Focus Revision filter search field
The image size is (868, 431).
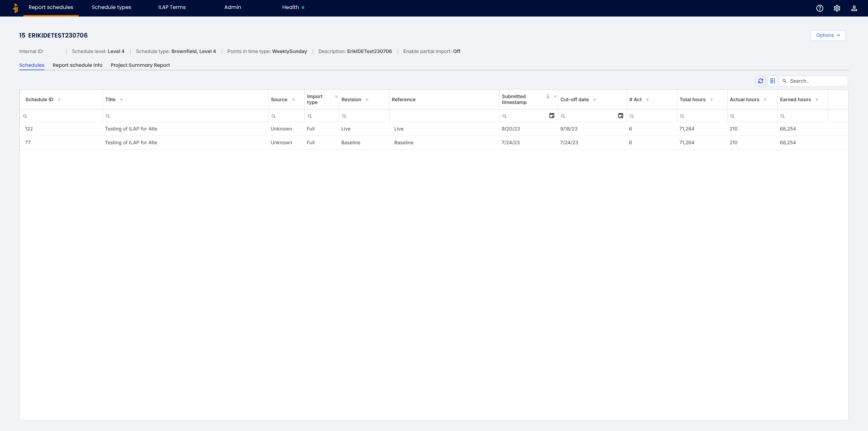pyautogui.click(x=364, y=116)
